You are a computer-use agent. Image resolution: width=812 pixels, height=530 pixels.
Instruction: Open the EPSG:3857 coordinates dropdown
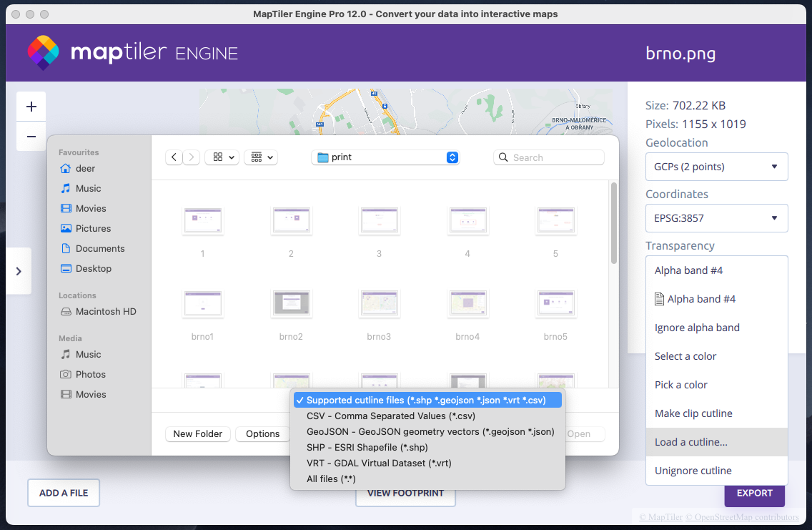[x=716, y=218]
